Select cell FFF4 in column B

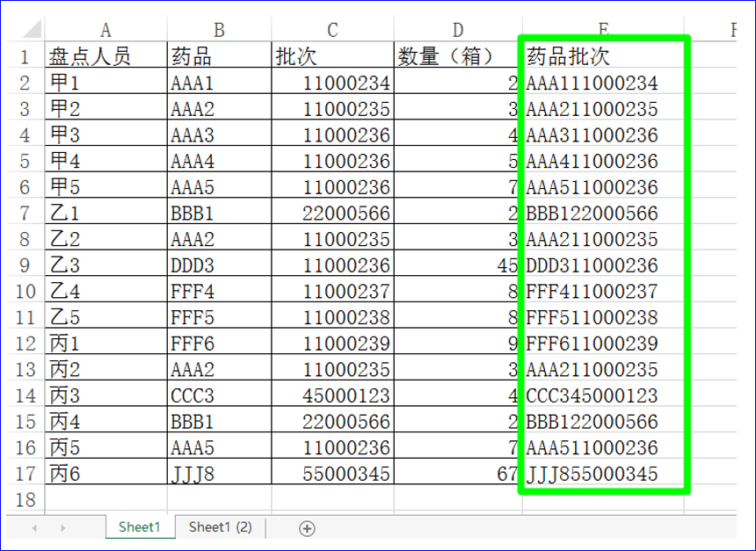click(x=220, y=291)
